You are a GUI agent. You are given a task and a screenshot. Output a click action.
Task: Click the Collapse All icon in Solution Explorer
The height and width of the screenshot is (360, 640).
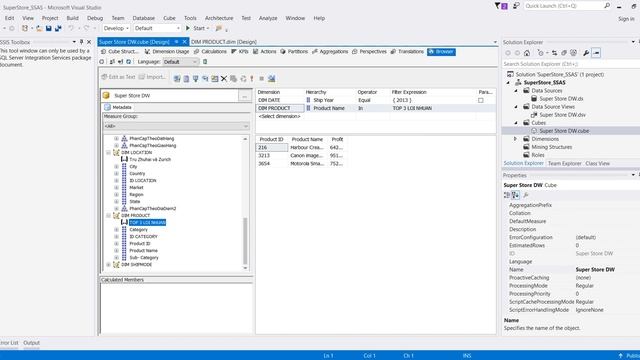pos(564,53)
